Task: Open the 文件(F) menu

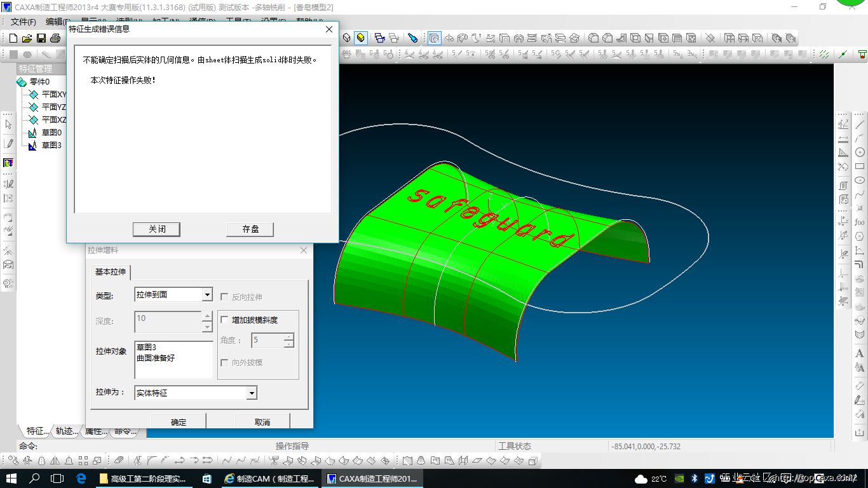Action: point(23,22)
